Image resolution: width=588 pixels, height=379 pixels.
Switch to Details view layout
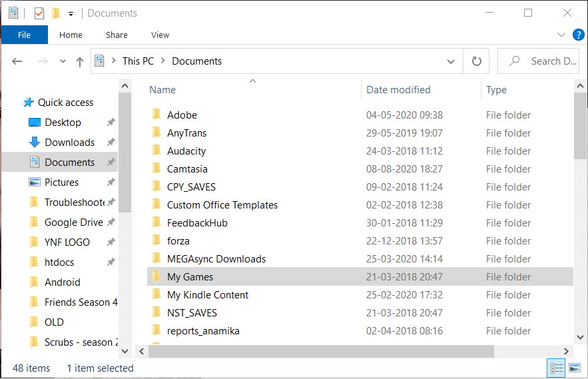click(556, 368)
